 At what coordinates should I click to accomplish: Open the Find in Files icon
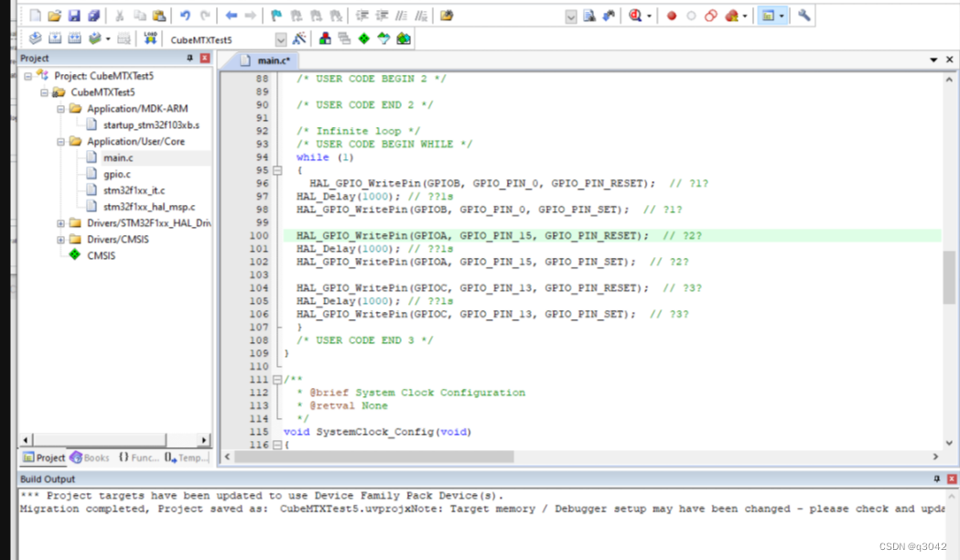point(447,16)
